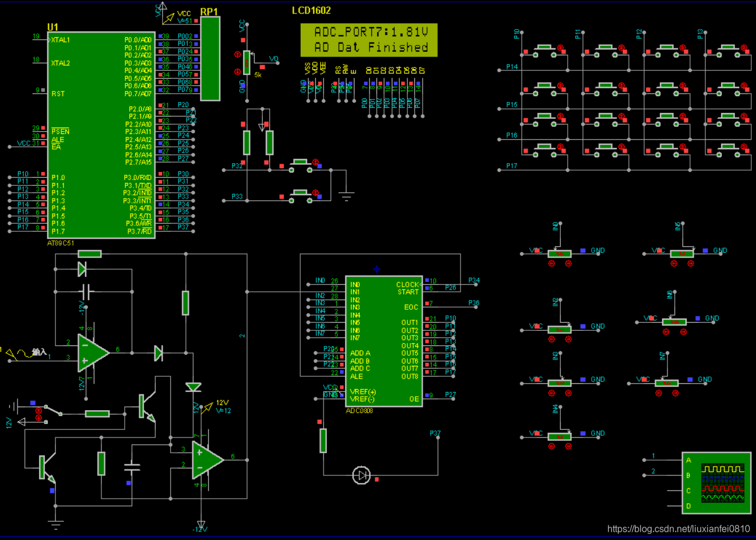Click the P10 column label on keypad
The height and width of the screenshot is (540, 756).
coord(516,34)
